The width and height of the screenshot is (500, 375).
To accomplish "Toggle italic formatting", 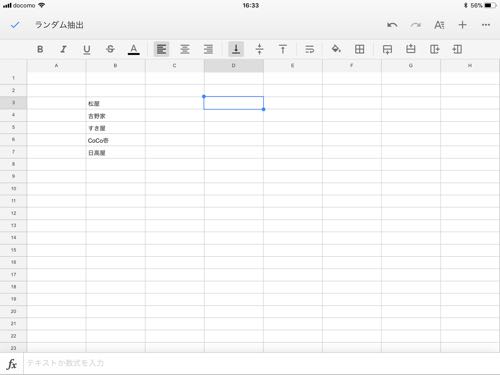I will [x=63, y=49].
